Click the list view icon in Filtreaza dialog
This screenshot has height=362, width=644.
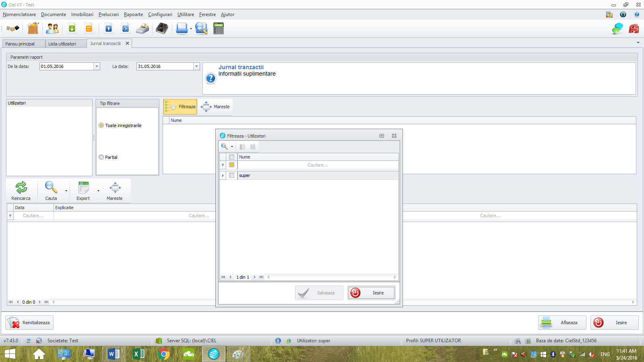click(242, 147)
